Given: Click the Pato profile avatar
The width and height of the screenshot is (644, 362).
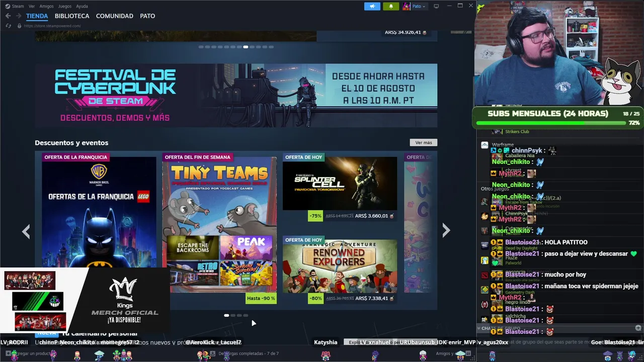Looking at the screenshot, I should click(x=407, y=6).
